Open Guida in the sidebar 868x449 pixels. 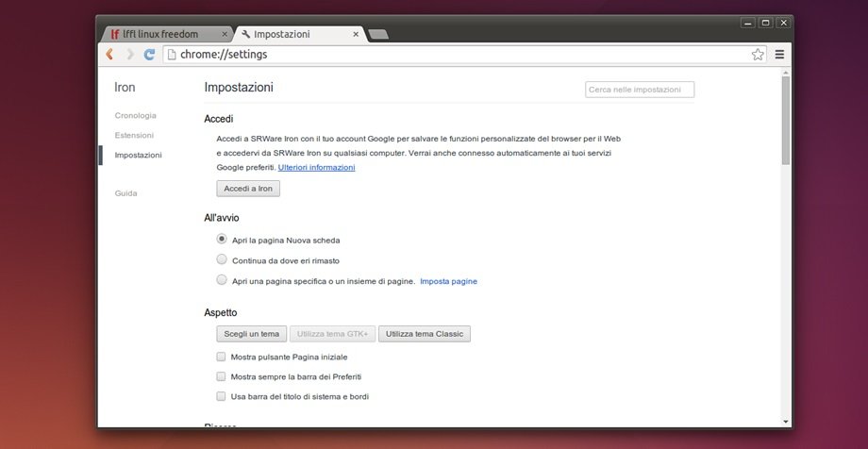pyautogui.click(x=125, y=193)
